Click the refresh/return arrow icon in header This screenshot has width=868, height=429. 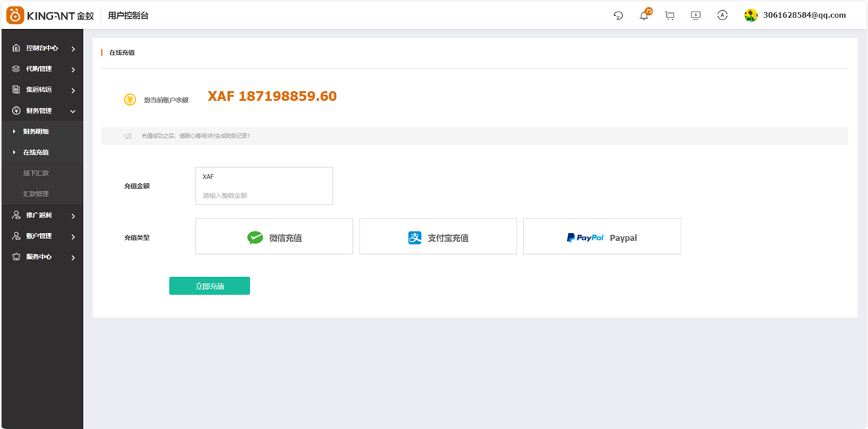[618, 15]
